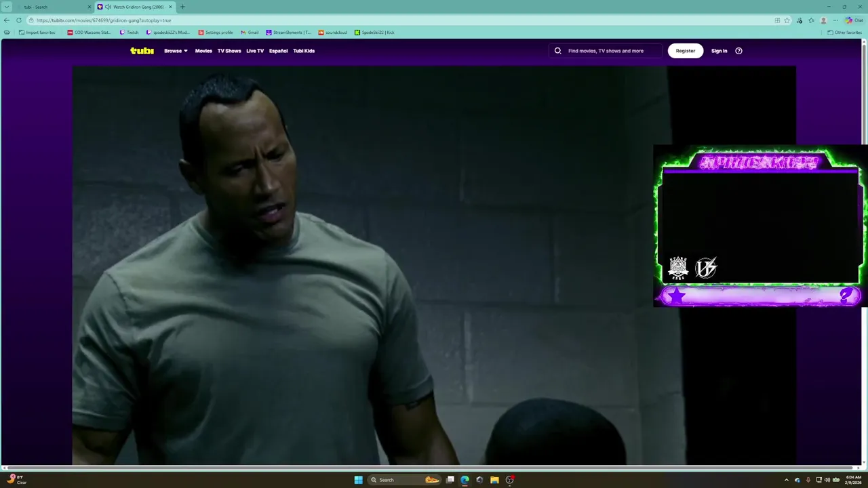Open the SpadeSkii22 Kick bookmark

(x=374, y=33)
